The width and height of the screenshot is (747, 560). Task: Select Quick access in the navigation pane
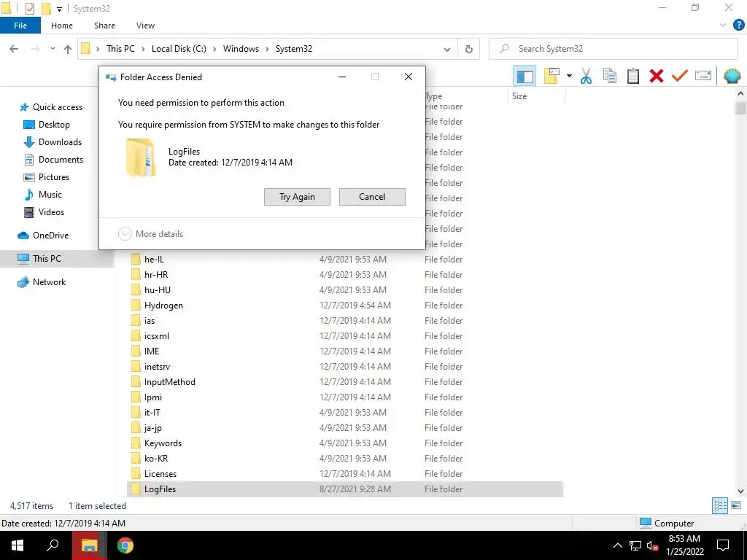tap(51, 107)
